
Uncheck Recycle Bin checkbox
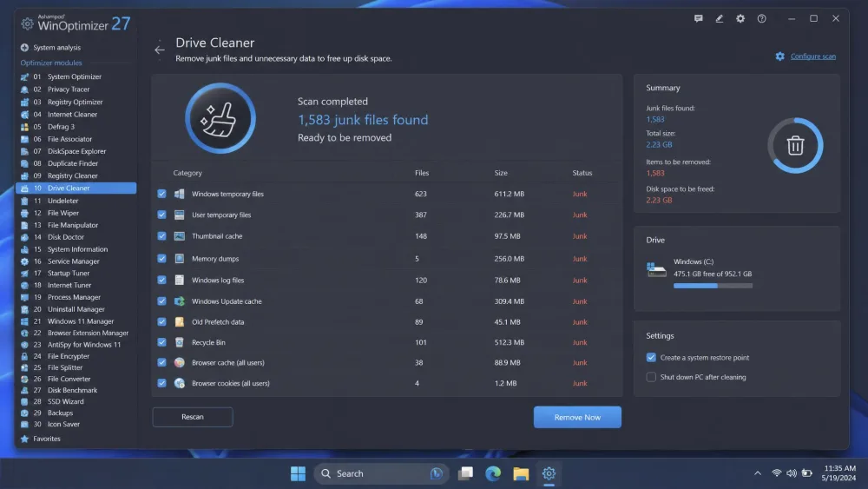click(x=161, y=342)
